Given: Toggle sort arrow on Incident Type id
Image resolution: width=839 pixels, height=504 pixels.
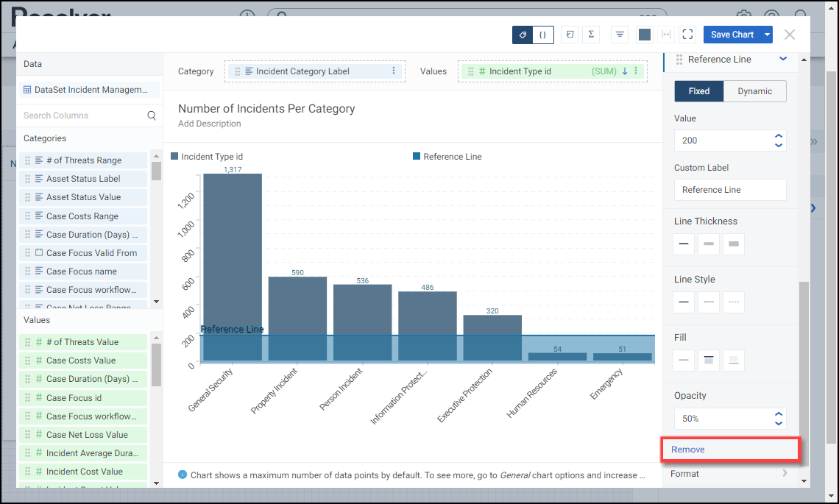Looking at the screenshot, I should tap(625, 71).
